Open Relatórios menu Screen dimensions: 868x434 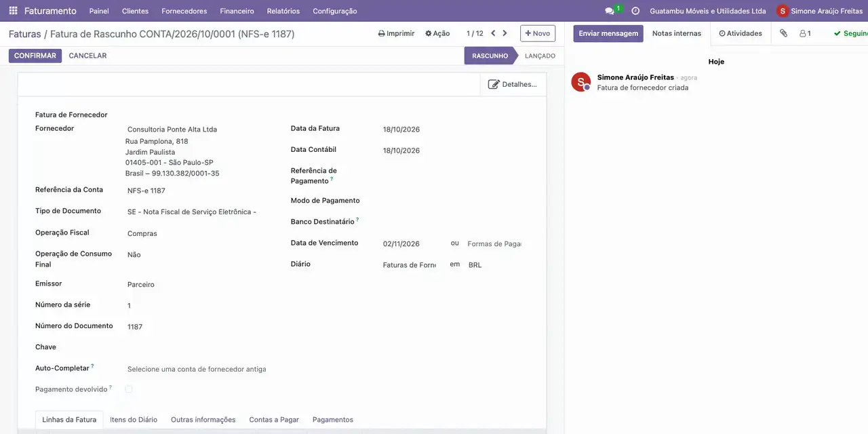tap(283, 11)
